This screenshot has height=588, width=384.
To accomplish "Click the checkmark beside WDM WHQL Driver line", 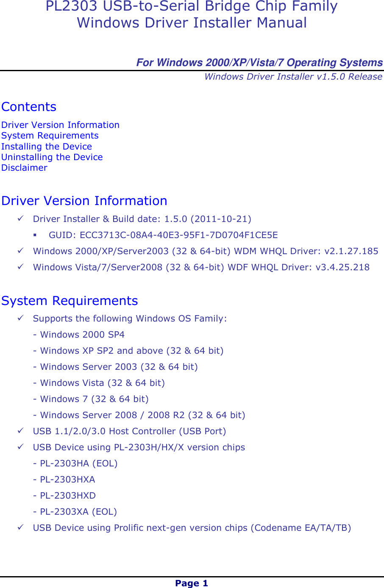I will (21, 251).
